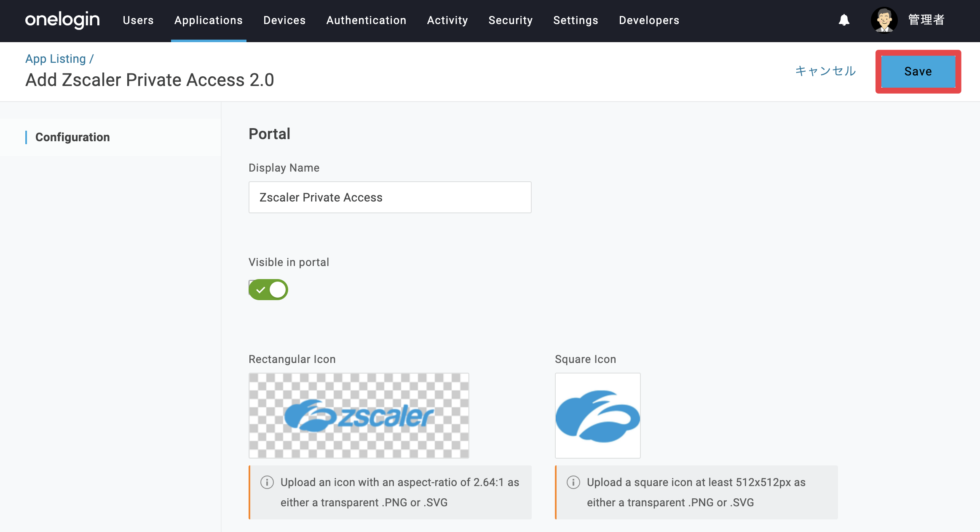Open the Security menu
The image size is (980, 532).
point(511,20)
